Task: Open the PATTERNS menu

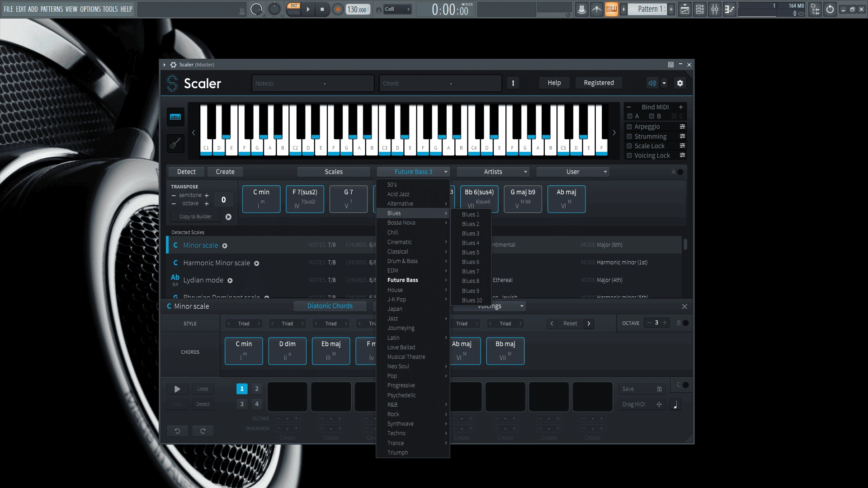Action: coord(52,9)
